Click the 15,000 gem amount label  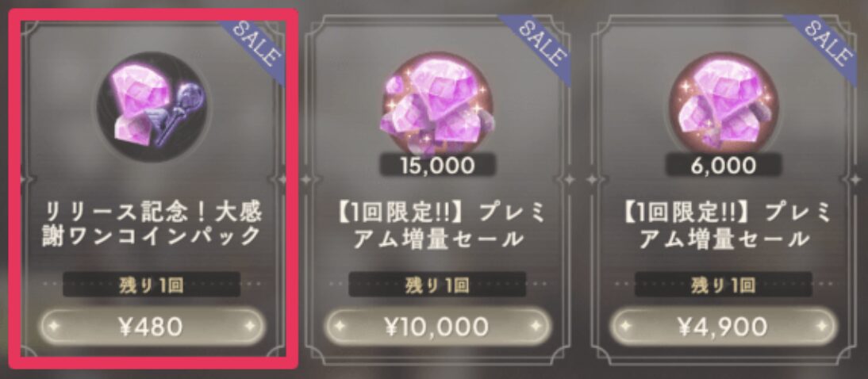436,165
